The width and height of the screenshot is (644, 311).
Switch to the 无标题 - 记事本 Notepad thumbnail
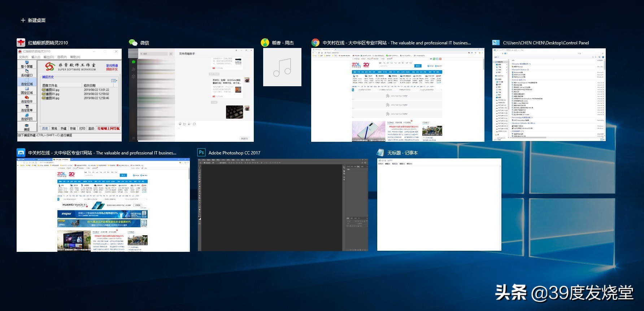point(439,205)
